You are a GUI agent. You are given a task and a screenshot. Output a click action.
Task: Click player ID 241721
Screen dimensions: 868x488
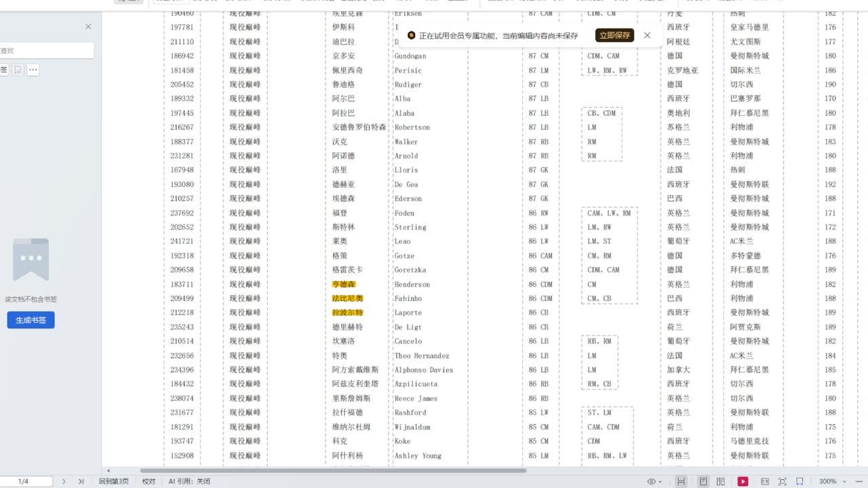coord(182,241)
